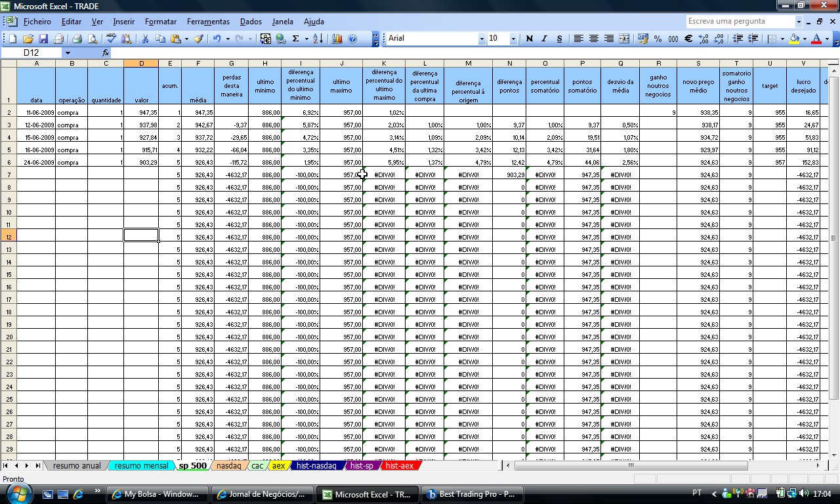Open the Ferramentas menu
840x504 pixels.
208,22
